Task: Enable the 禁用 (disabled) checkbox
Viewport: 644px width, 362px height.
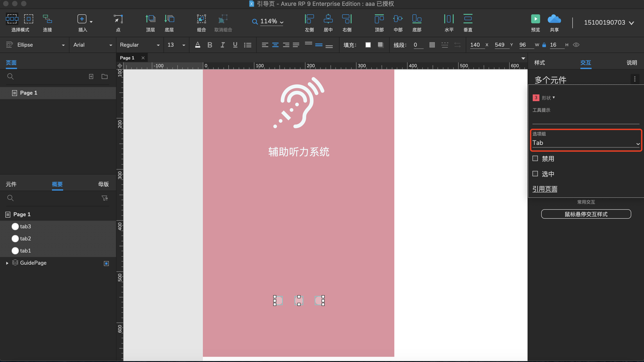Action: tap(535, 159)
